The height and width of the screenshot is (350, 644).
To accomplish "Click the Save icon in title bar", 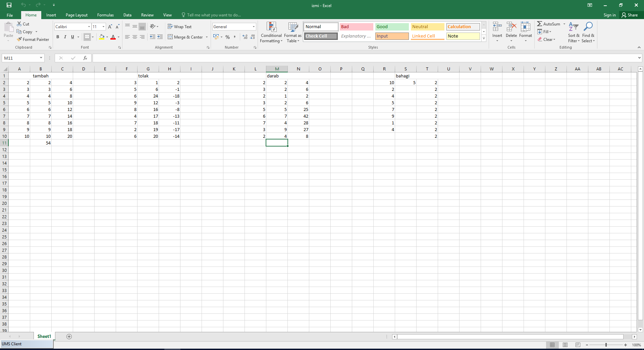I will point(9,5).
